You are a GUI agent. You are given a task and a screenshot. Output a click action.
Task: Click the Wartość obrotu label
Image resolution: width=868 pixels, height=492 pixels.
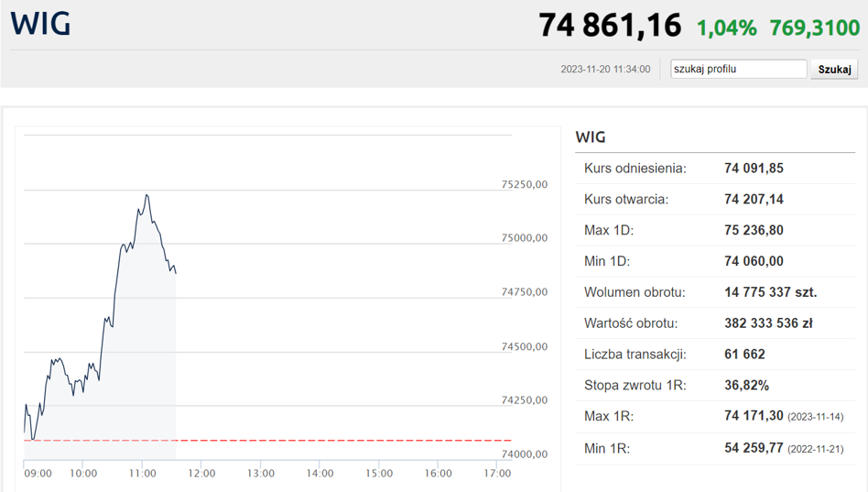(631, 323)
